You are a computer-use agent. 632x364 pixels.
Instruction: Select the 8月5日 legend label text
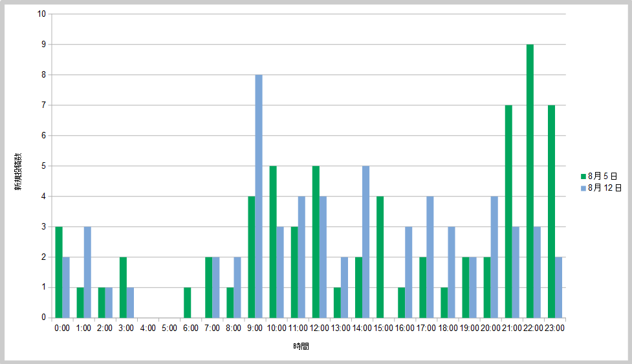click(602, 176)
